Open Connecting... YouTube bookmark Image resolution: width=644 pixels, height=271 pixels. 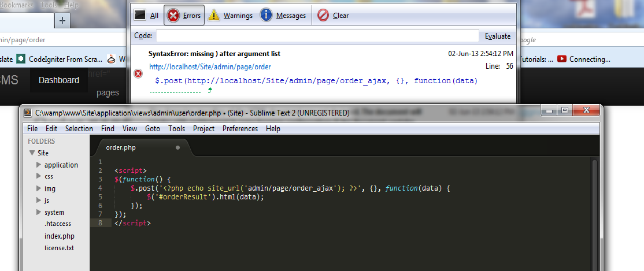pos(584,59)
